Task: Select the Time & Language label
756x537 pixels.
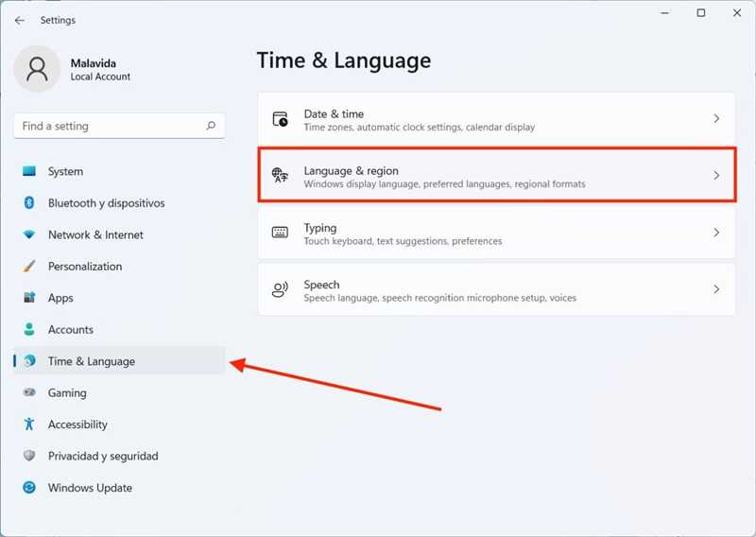Action: click(x=91, y=361)
